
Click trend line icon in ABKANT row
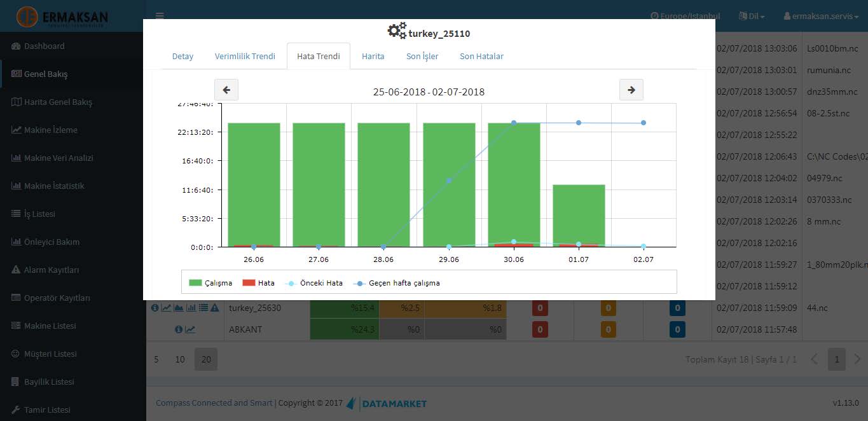191,329
